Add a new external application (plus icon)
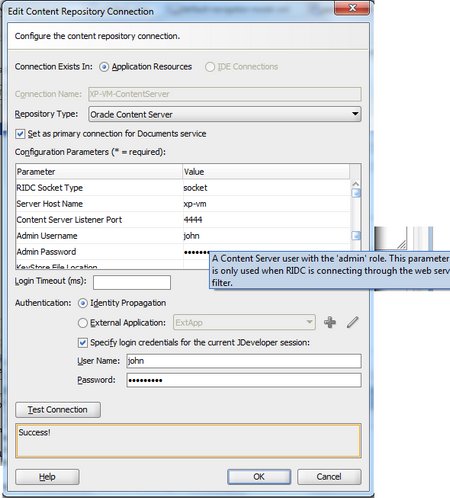 point(330,322)
